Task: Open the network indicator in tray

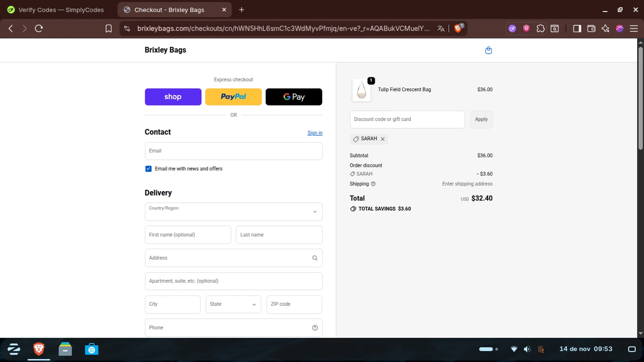Action: pyautogui.click(x=514, y=349)
